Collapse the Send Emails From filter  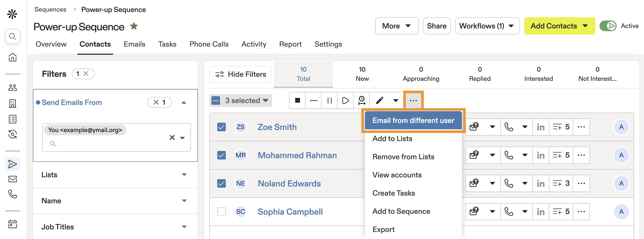point(184,102)
